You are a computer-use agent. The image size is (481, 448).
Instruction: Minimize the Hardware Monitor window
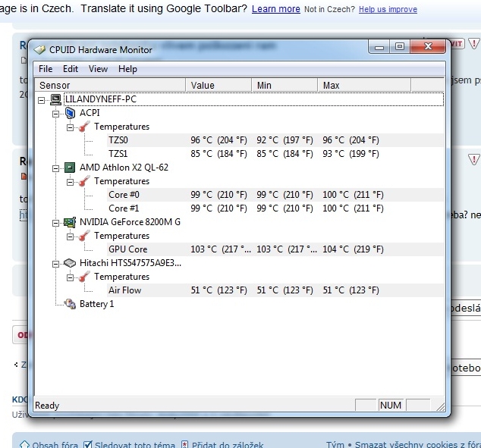[379, 47]
